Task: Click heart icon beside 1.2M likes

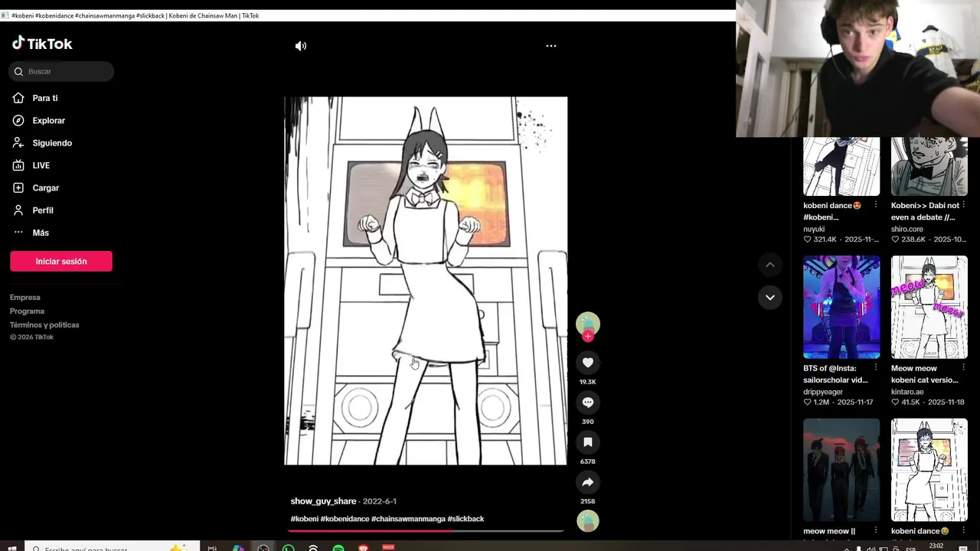Action: (x=807, y=402)
